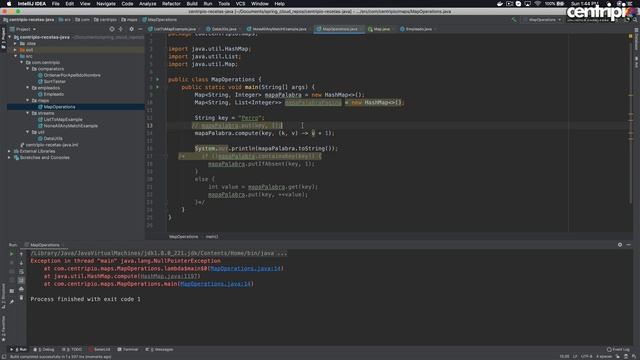This screenshot has width=640, height=360.
Task: Click run gutter arrow beside class MapOperations
Action: click(158, 79)
